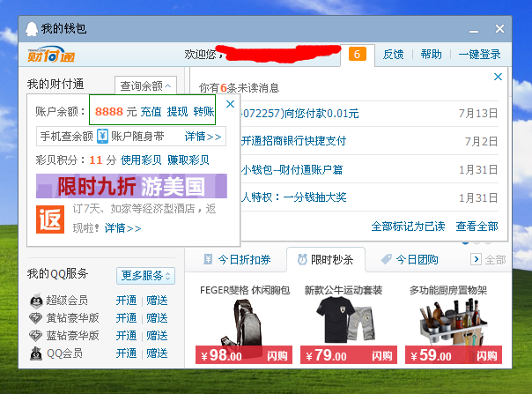Image resolution: width=532 pixels, height=394 pixels.
Task: Open the message 一分钱抽大奖
Action: click(294, 197)
